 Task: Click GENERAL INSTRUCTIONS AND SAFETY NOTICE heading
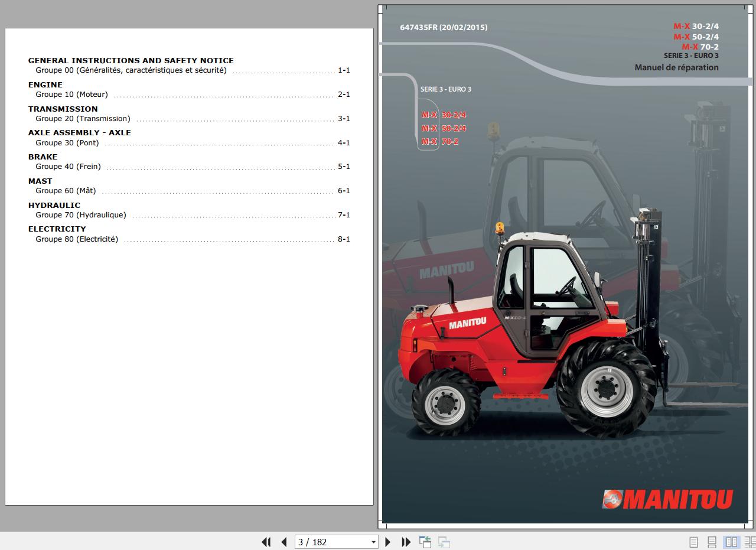click(x=131, y=60)
